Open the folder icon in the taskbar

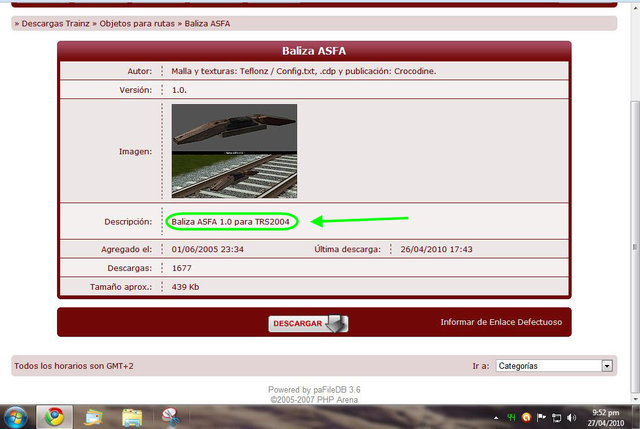pos(131,416)
